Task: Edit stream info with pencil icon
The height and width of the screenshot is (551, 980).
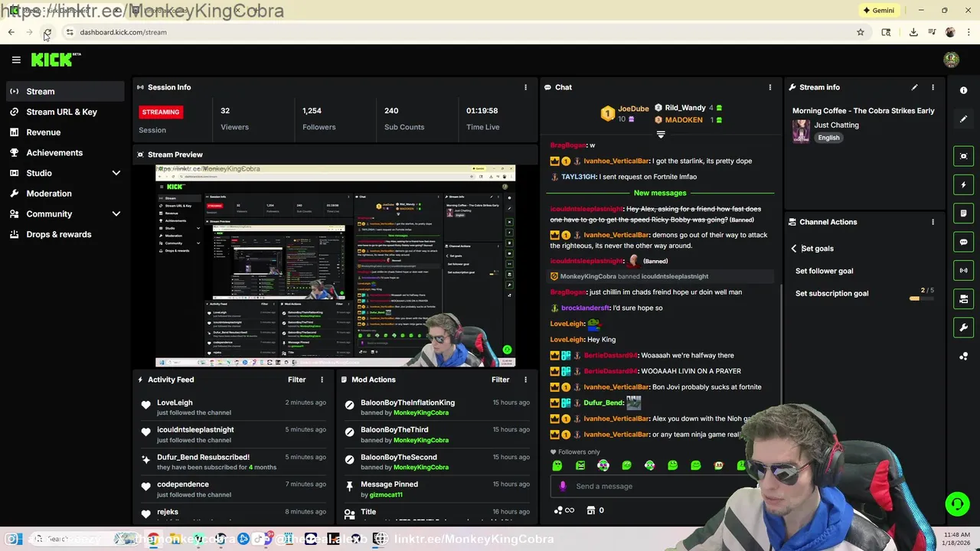Action: coord(914,87)
